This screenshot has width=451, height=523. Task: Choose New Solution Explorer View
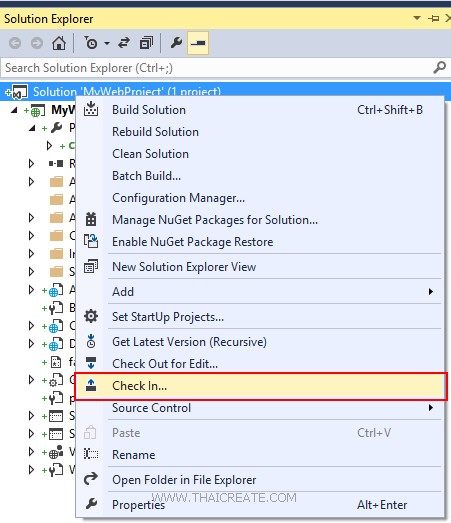point(260,267)
